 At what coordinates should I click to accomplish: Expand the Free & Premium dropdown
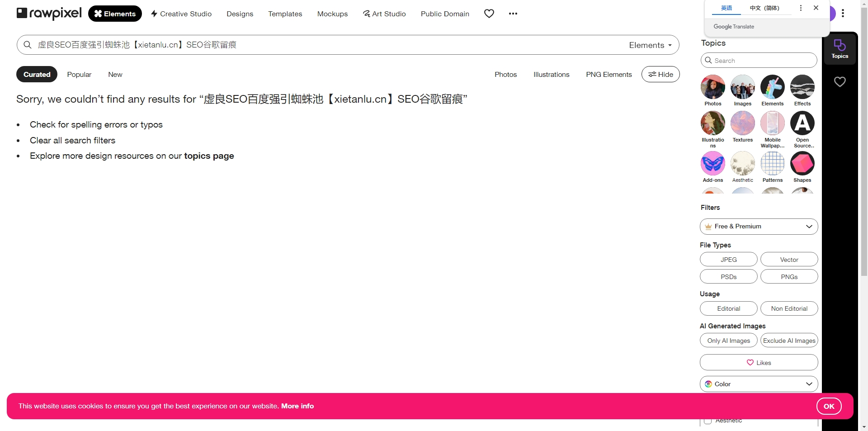tap(759, 226)
